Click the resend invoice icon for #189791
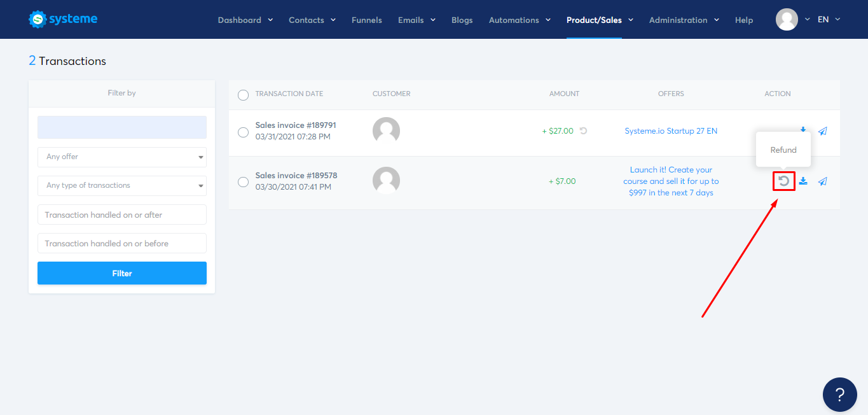 pos(822,130)
